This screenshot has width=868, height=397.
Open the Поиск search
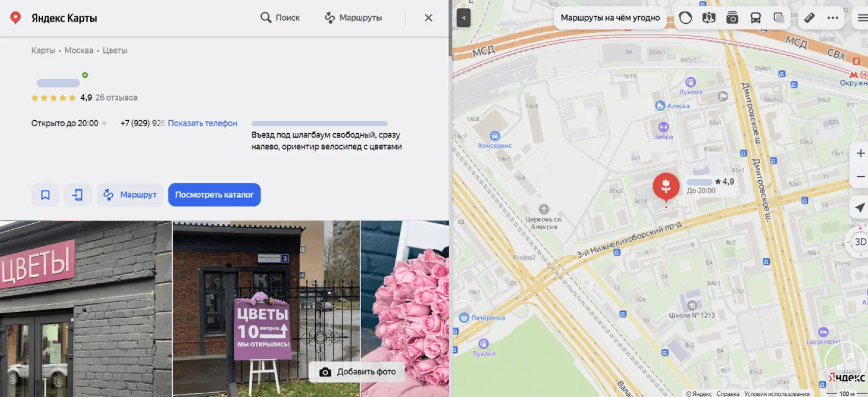coord(280,18)
